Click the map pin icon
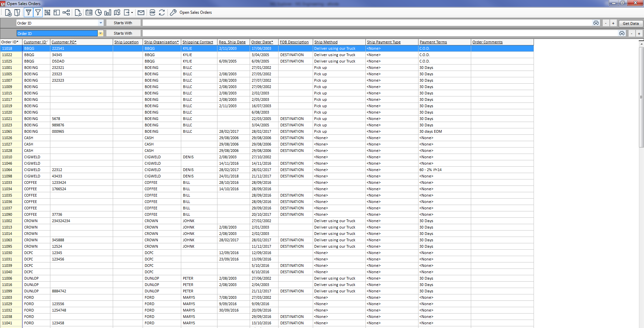Viewport: 644px width, 328px height. pos(117,13)
